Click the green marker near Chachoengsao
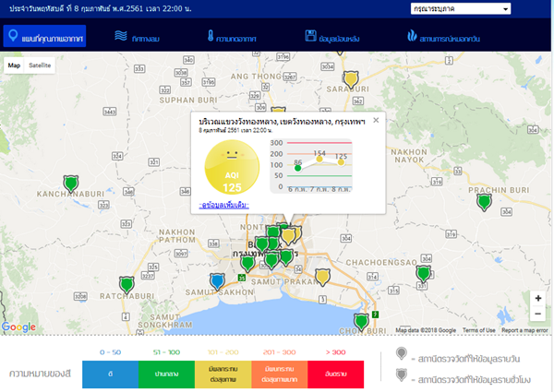Screen dimensions: 554x392 point(423,273)
